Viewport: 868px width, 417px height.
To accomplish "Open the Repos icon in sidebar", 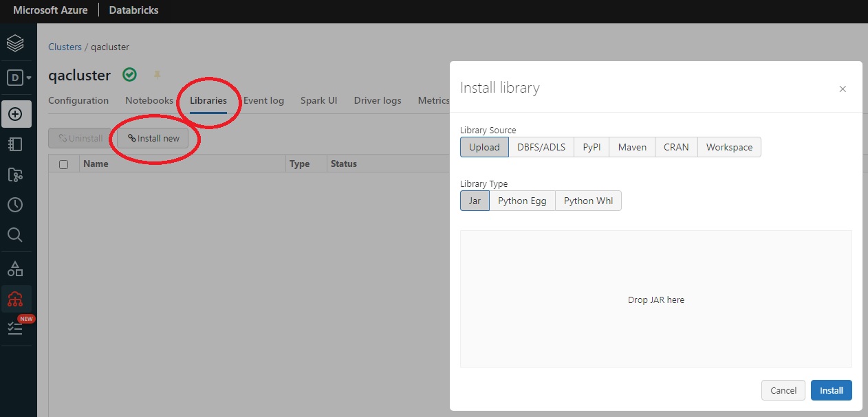I will pos(15,175).
